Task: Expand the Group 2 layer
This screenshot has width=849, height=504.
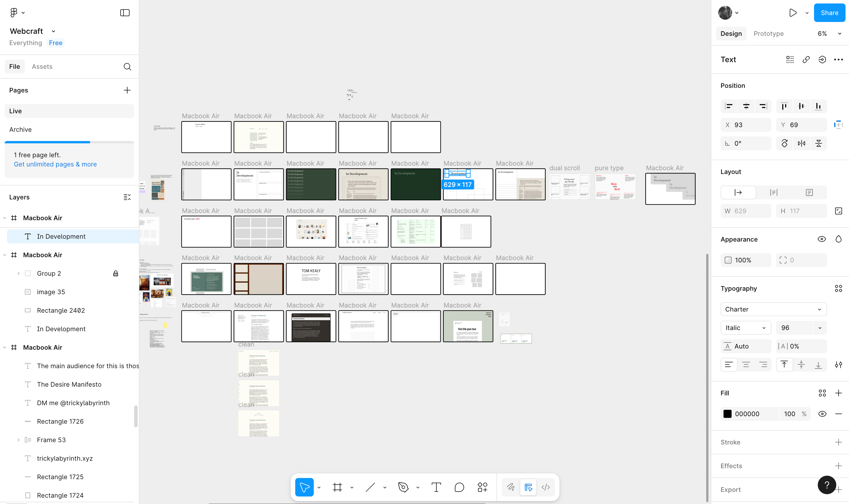Action: click(x=18, y=273)
